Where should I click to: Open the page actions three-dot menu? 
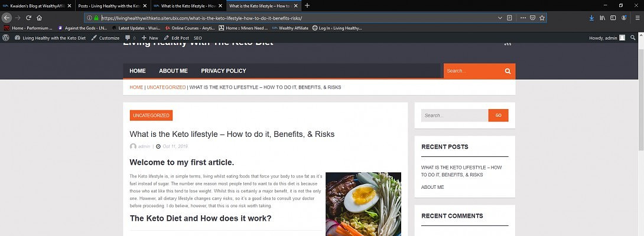tap(523, 18)
